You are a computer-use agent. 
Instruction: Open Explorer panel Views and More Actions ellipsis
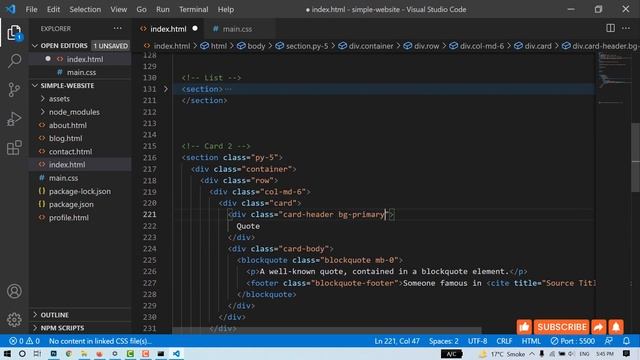coord(118,28)
